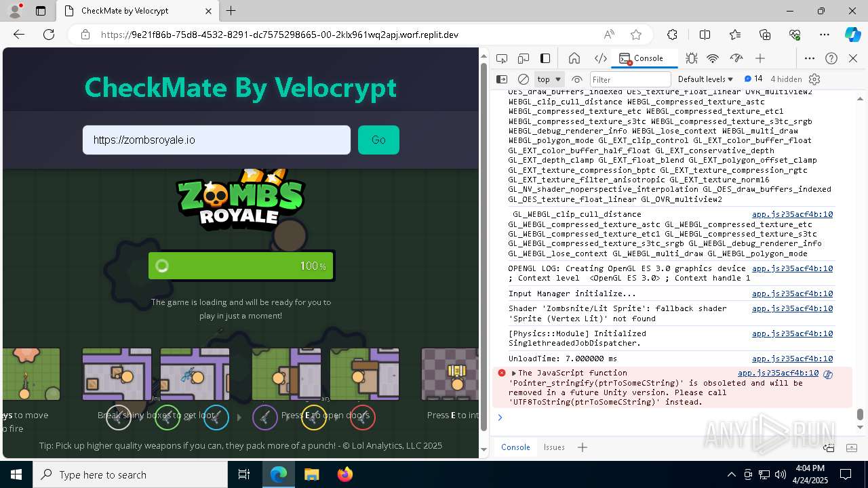Image resolution: width=868 pixels, height=488 pixels.
Task: Show the console sidebar
Action: click(x=502, y=79)
